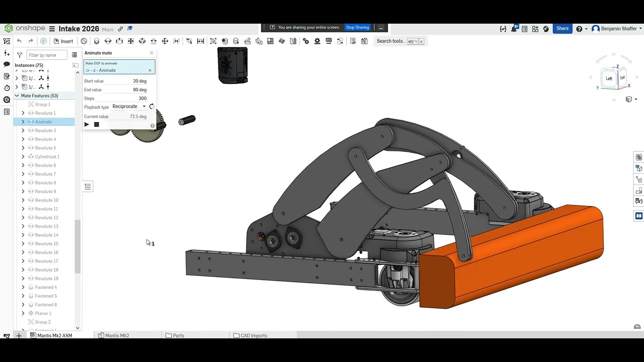Click the Search tools box
644x362 pixels.
pyautogui.click(x=400, y=41)
